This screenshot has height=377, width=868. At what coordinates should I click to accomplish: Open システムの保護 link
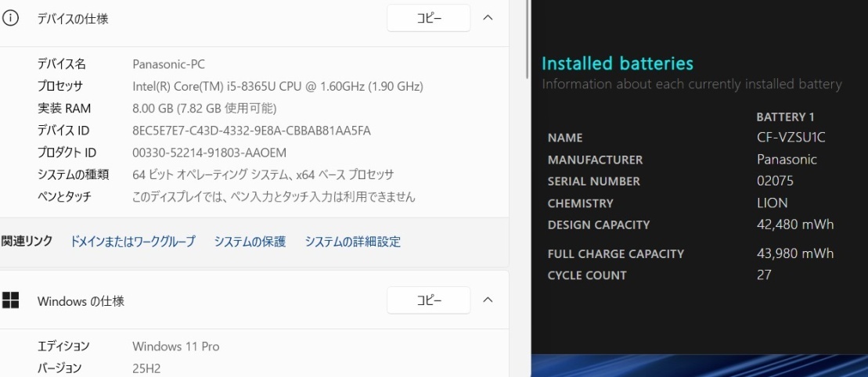coord(250,242)
